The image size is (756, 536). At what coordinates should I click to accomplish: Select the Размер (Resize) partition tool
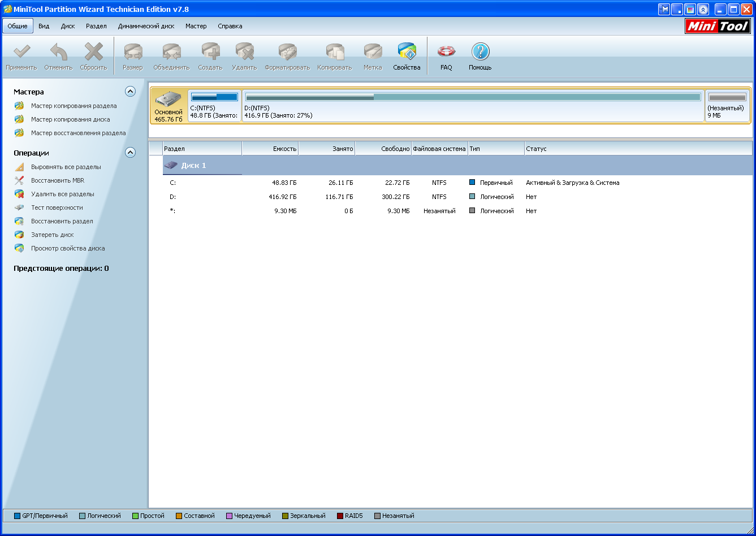[133, 57]
